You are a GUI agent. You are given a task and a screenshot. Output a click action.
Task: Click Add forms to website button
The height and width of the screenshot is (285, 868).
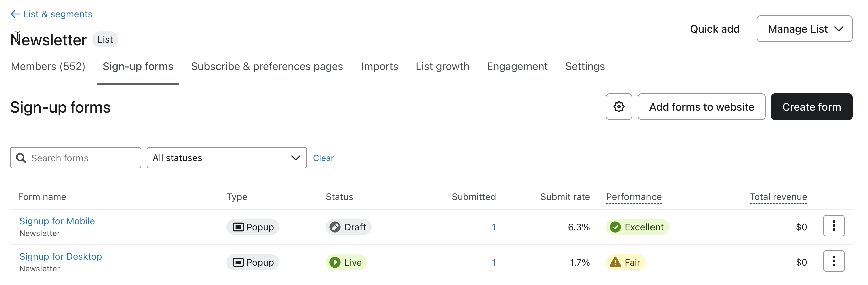click(x=701, y=107)
